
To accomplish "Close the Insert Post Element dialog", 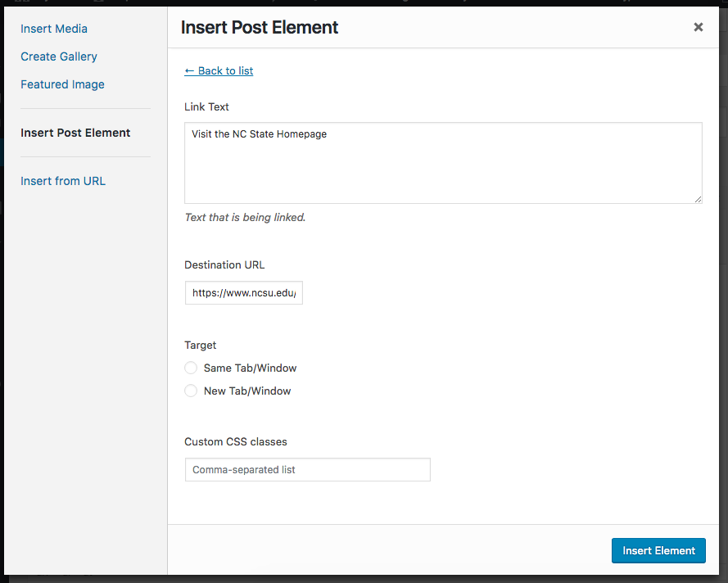I will (x=699, y=27).
